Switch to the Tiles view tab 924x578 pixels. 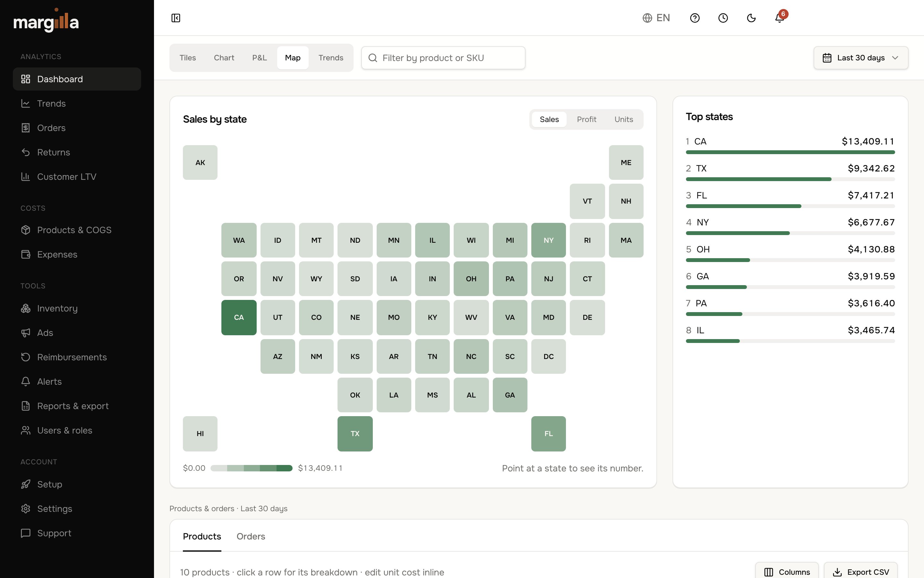click(x=187, y=58)
